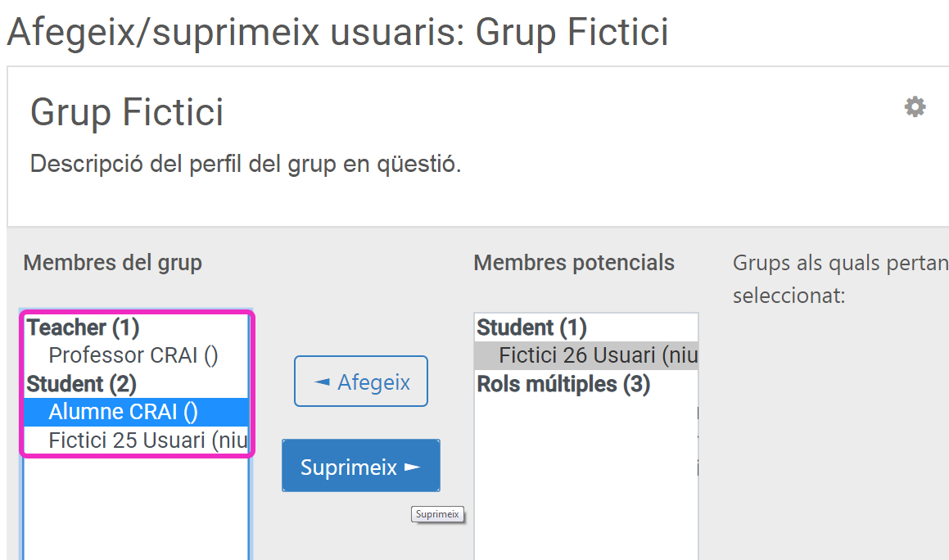Click the Student (2) role header
Screen dimensions: 949x560
pyautogui.click(x=81, y=384)
